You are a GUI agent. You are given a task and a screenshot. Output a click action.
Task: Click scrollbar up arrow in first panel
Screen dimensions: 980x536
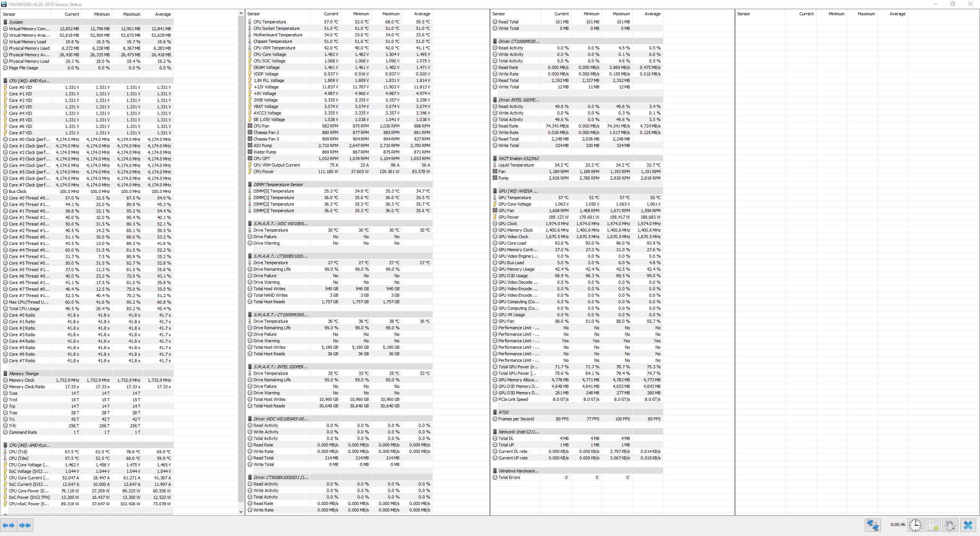click(241, 13)
